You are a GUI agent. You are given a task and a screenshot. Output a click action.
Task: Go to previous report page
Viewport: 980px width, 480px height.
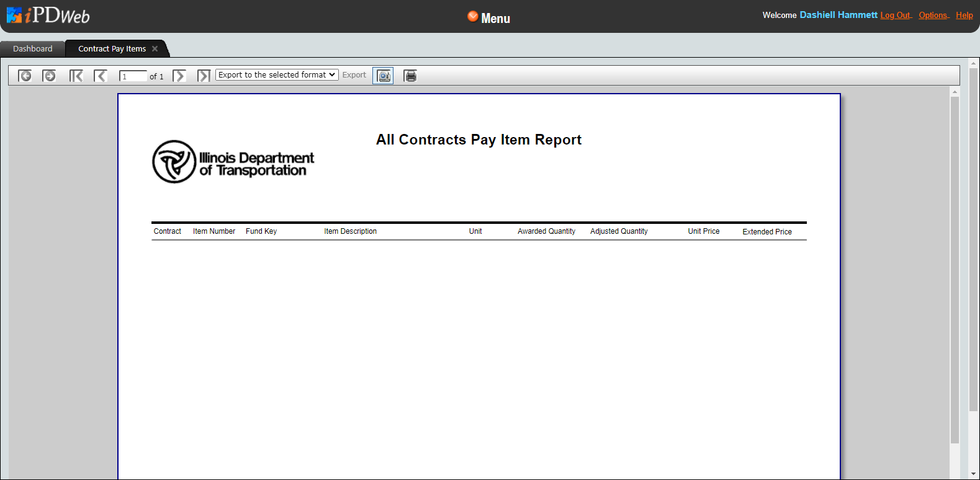coord(100,76)
